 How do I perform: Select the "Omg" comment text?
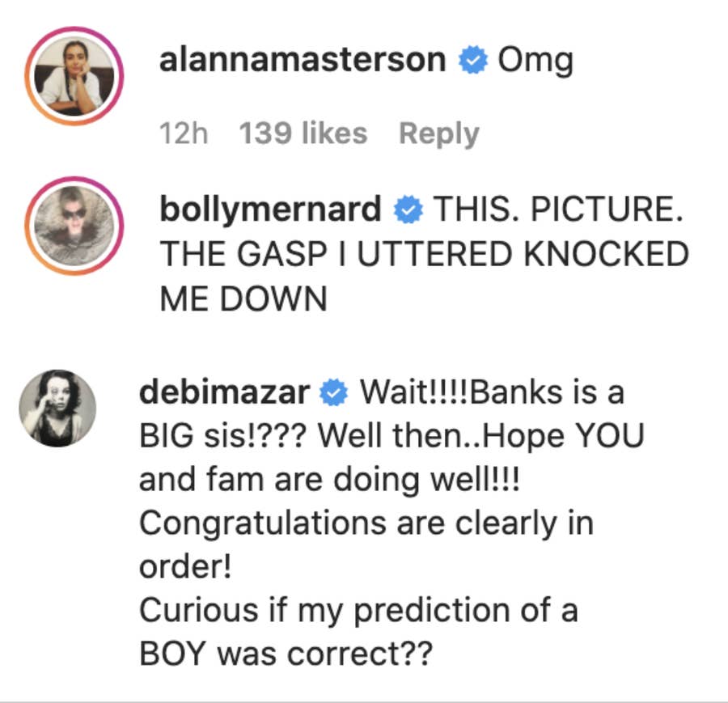535,61
